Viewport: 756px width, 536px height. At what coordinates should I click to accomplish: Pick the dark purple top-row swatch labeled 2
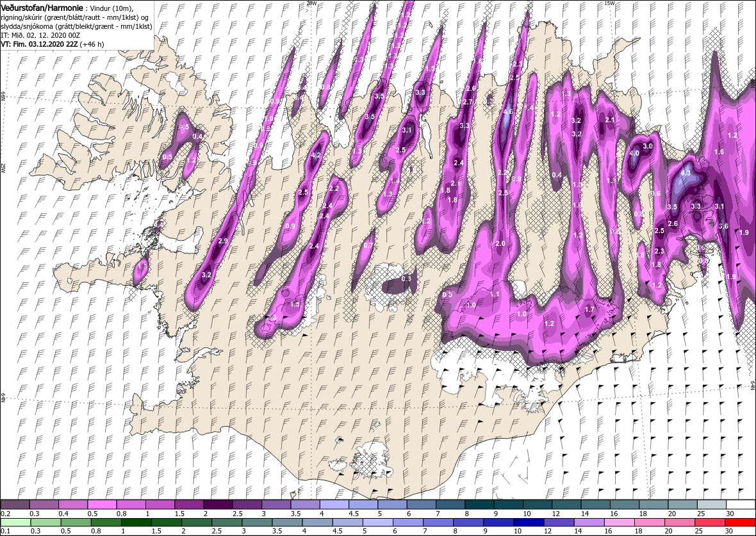(x=218, y=505)
